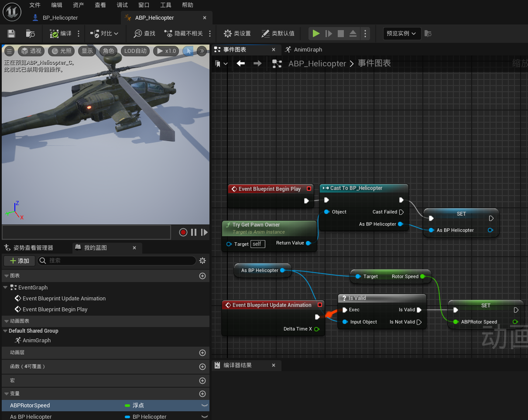Add a macro via 宏 plus icon

point(202,381)
